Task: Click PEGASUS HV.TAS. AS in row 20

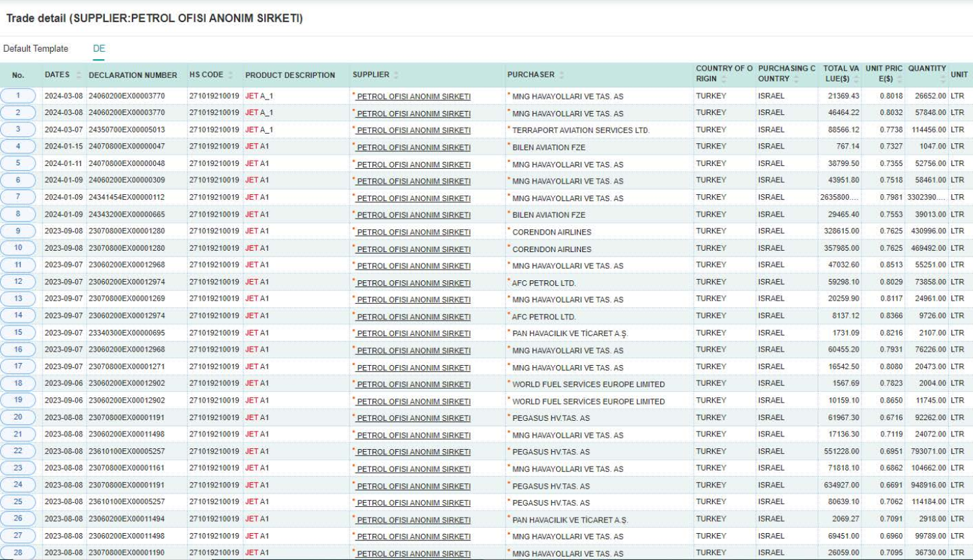Action: point(551,417)
